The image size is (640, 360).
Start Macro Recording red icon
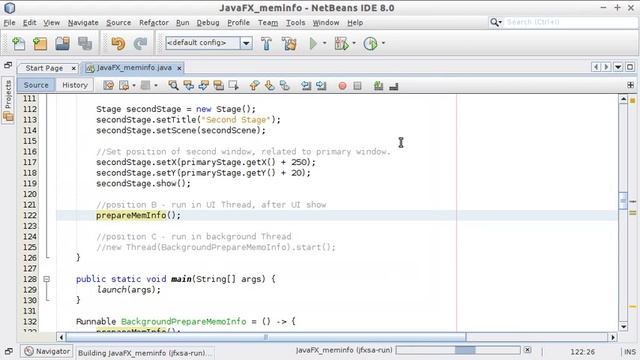[x=342, y=86]
